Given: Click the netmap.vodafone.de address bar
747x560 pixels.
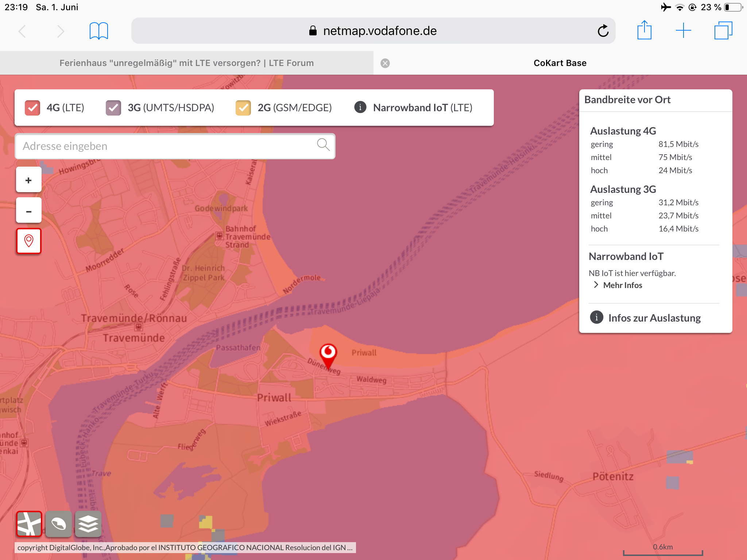Looking at the screenshot, I should 373,31.
